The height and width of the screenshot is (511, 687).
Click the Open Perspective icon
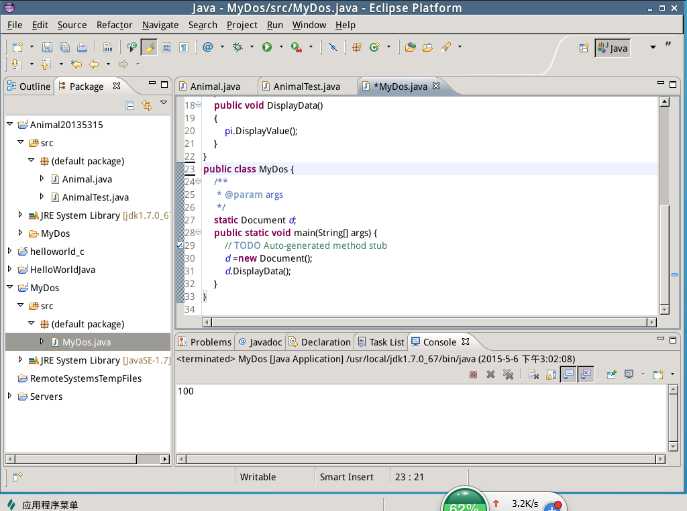[x=583, y=48]
